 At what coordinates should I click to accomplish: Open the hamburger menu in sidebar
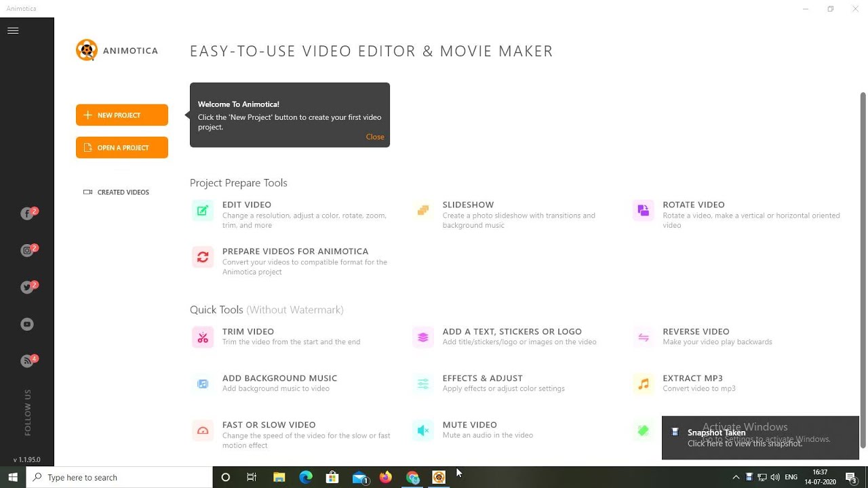(13, 30)
